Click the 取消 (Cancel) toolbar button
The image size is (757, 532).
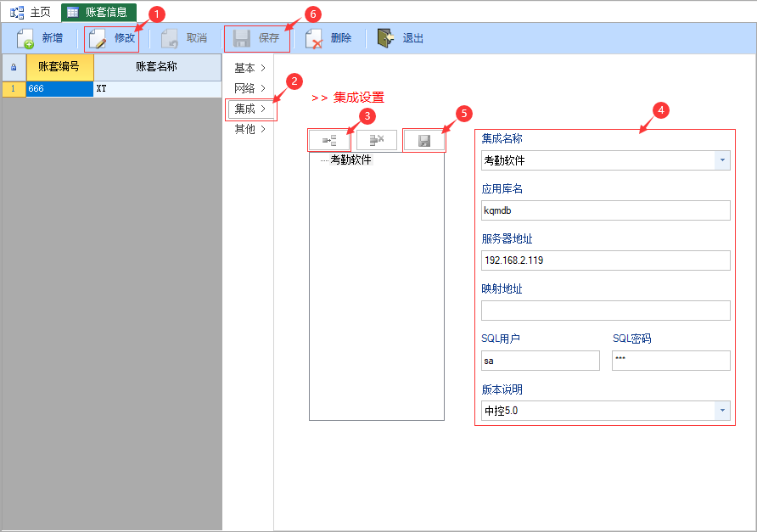pos(184,38)
